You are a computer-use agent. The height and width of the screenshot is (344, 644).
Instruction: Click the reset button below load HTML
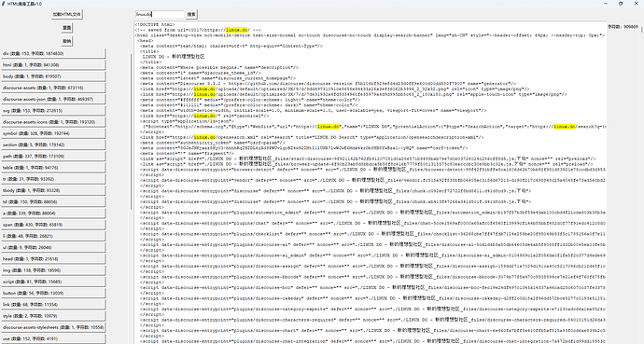(x=66, y=28)
